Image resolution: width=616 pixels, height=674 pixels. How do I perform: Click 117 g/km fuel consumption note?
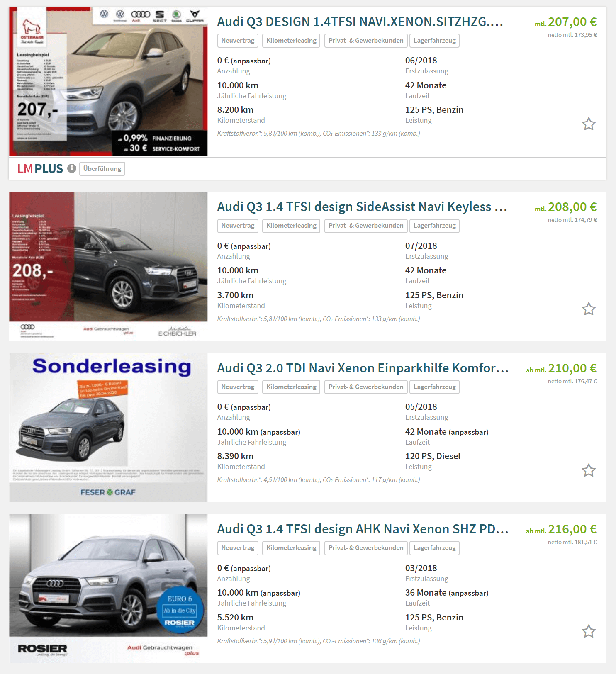(x=319, y=480)
